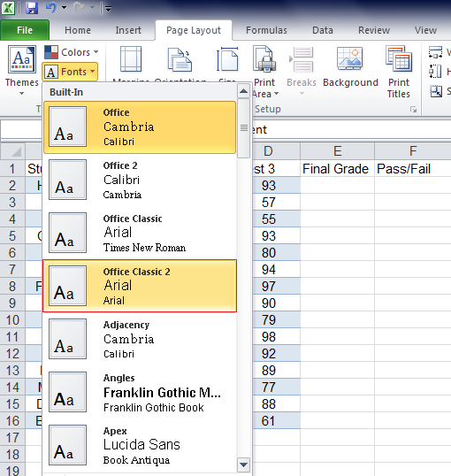Click the font list scroll up arrow
The image size is (451, 476).
point(243,91)
